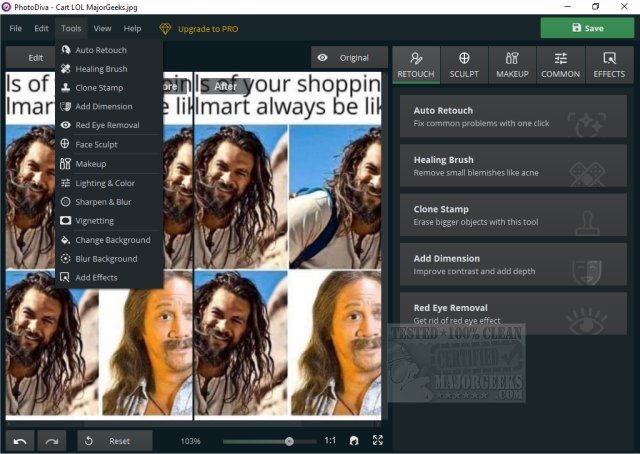Click the redo arrow button
The image size is (640, 454).
click(x=51, y=441)
